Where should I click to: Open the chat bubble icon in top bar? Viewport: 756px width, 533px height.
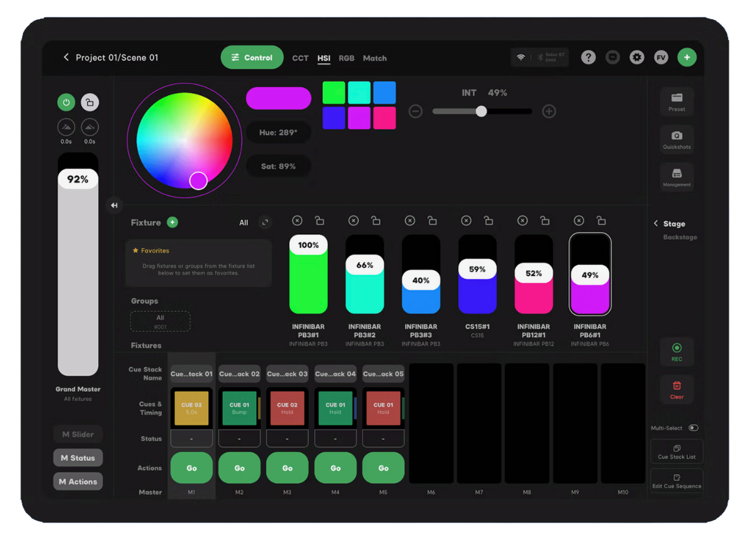(613, 57)
